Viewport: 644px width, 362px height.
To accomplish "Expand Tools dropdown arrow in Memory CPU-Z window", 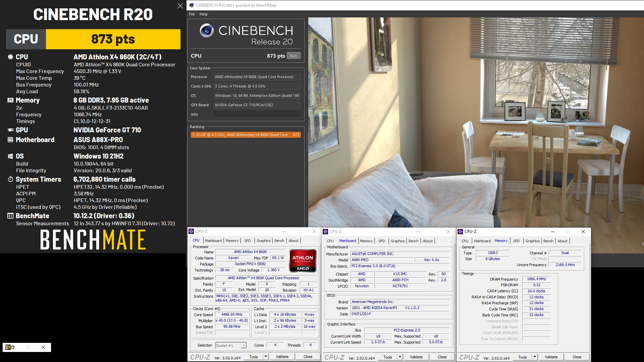I will (535, 357).
